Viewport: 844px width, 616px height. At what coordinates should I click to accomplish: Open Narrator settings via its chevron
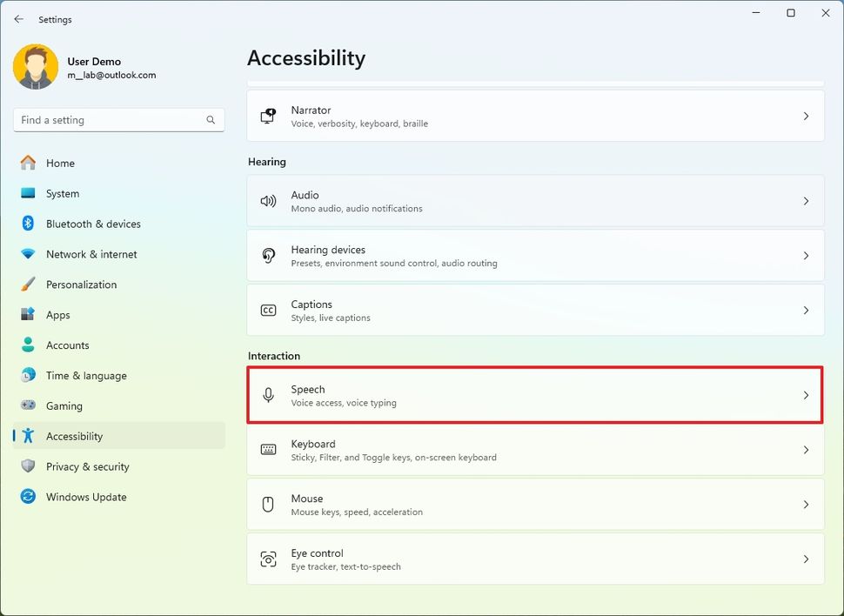click(805, 116)
